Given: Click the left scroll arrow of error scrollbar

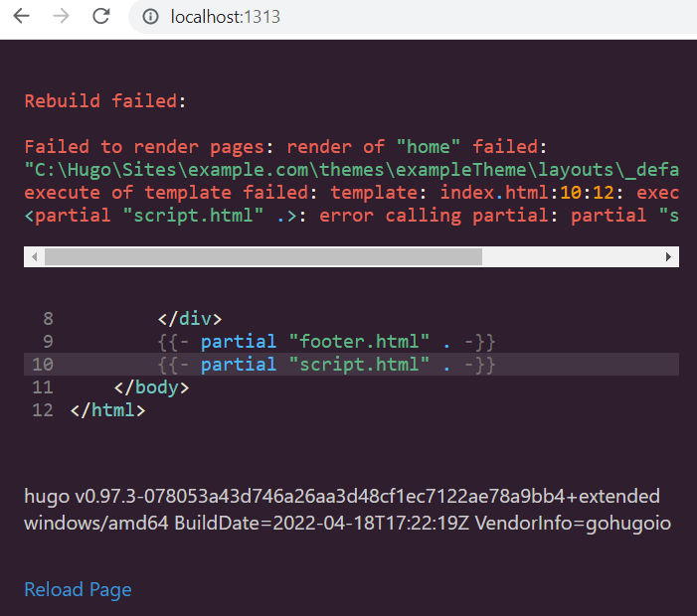Looking at the screenshot, I should coord(34,256).
